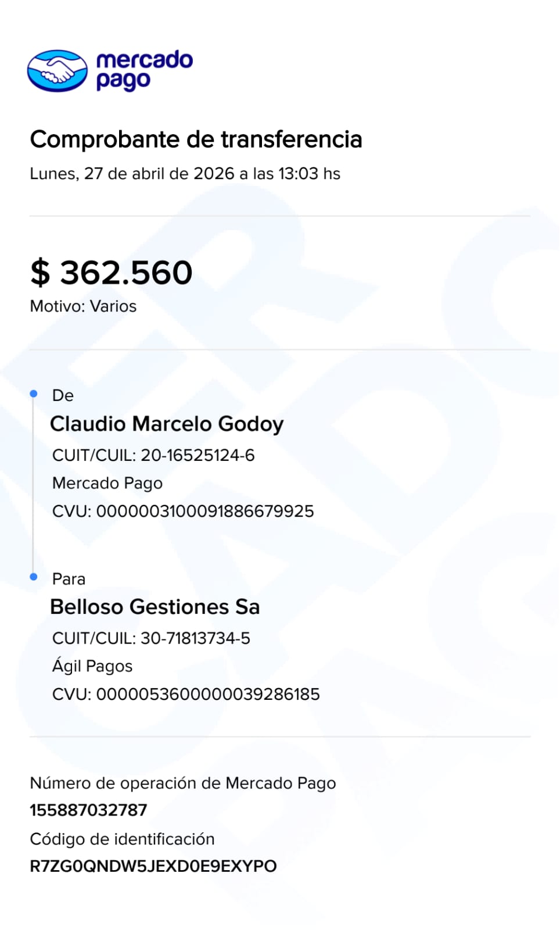The width and height of the screenshot is (560, 930).
Task: Click the Mercado Pago handshake logo icon
Action: pos(58,70)
